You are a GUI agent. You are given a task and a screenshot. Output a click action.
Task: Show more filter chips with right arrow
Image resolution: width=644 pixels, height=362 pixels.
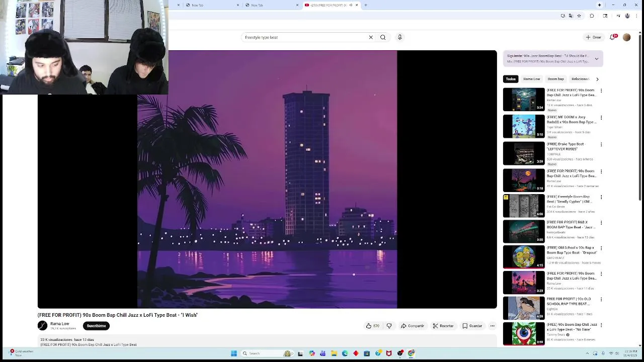(597, 79)
